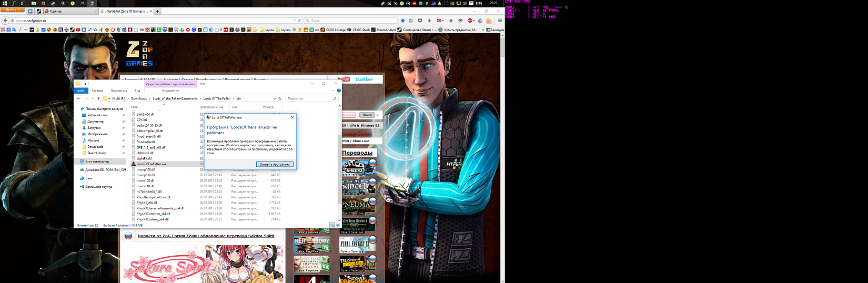This screenshot has width=868, height=283.
Task: Open Twitter link on Zone of Games
Action: pos(364,79)
